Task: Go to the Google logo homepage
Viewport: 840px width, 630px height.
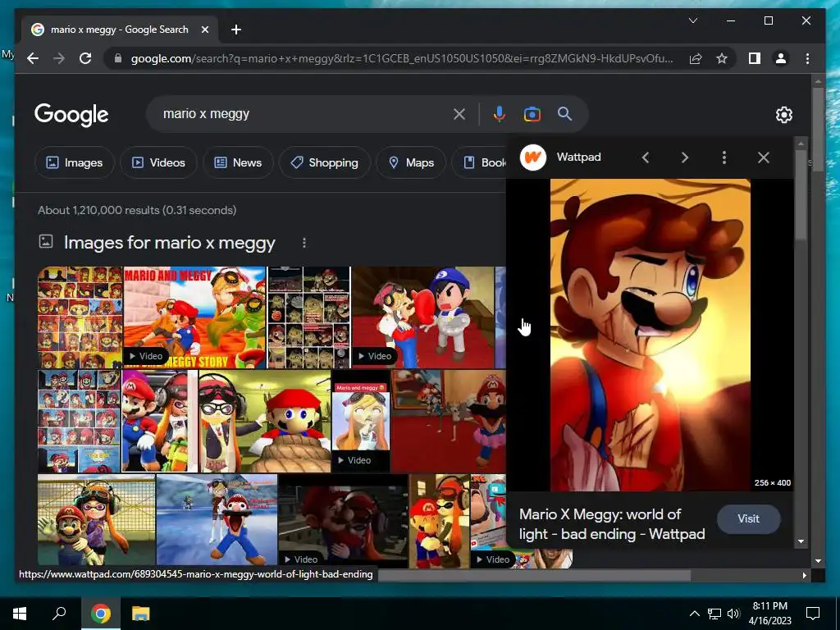Action: (71, 114)
